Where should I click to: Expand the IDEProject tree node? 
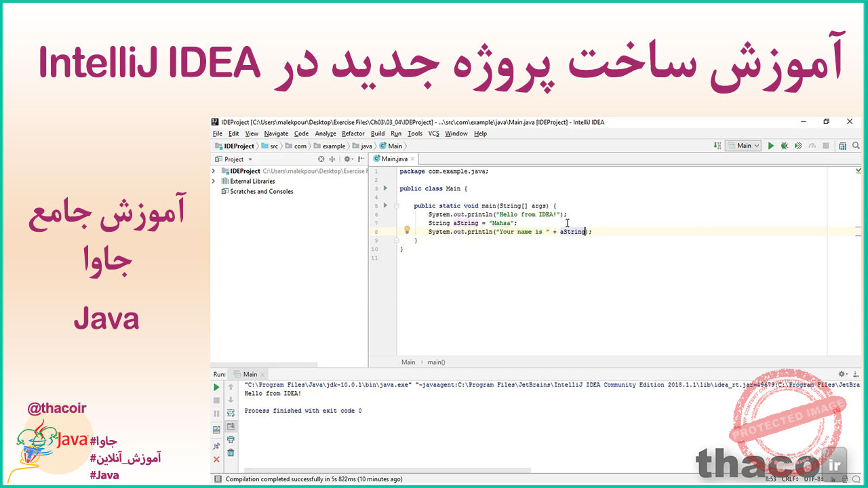pos(213,171)
